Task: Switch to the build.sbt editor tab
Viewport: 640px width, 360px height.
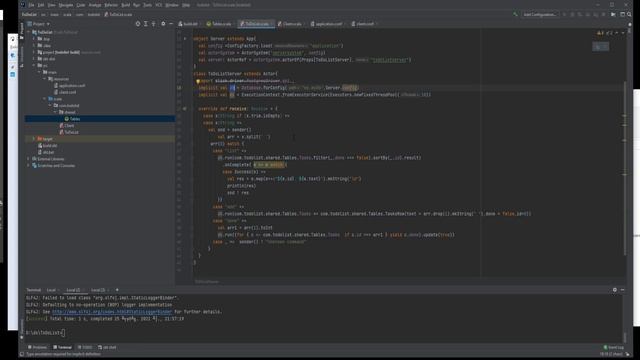Action: (188, 24)
